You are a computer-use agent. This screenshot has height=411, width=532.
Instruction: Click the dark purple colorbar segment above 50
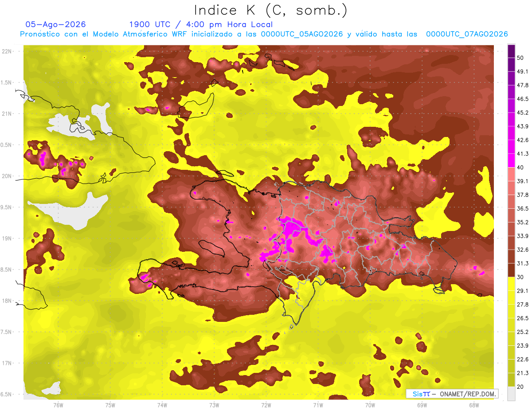pyautogui.click(x=511, y=51)
